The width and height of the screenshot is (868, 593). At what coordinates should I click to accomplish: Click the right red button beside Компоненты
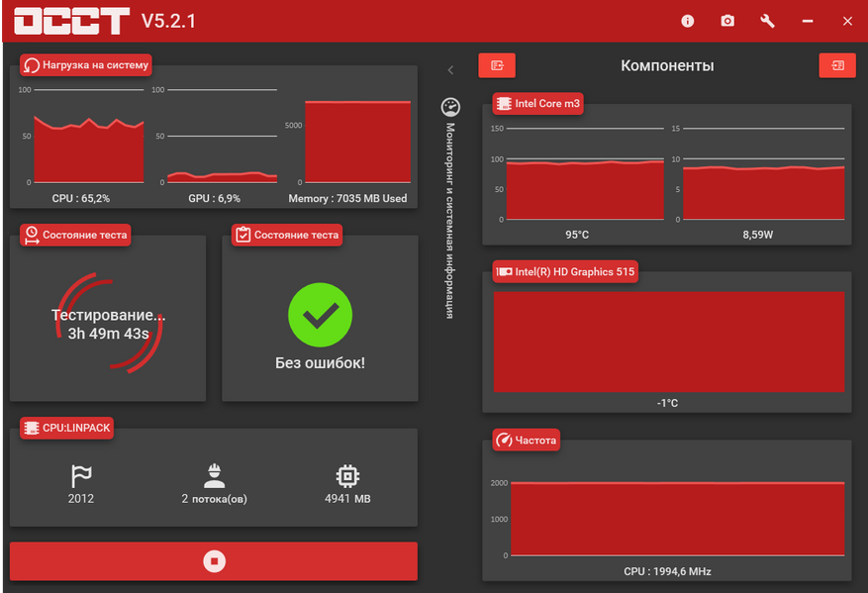click(x=837, y=65)
